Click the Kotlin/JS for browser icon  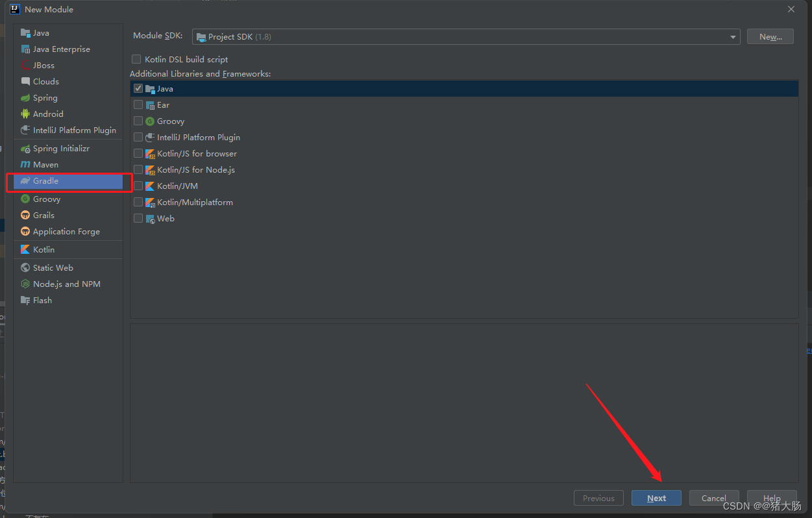[x=151, y=154]
